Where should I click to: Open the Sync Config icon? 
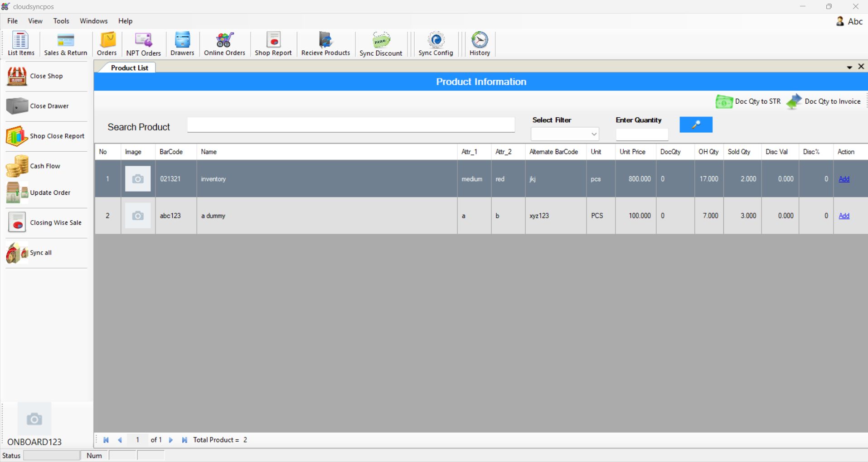coord(436,44)
